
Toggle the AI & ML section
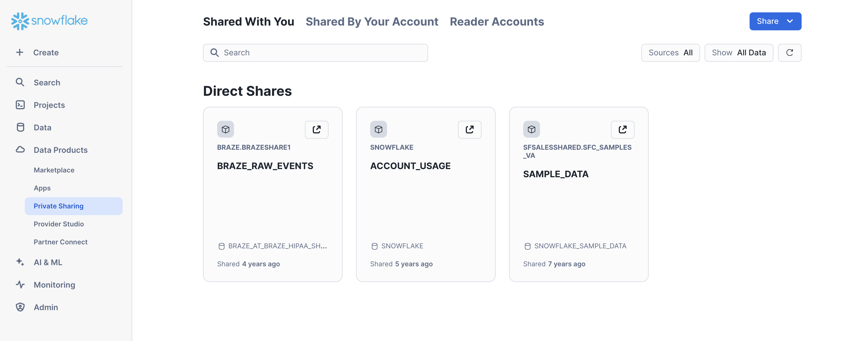pyautogui.click(x=48, y=262)
